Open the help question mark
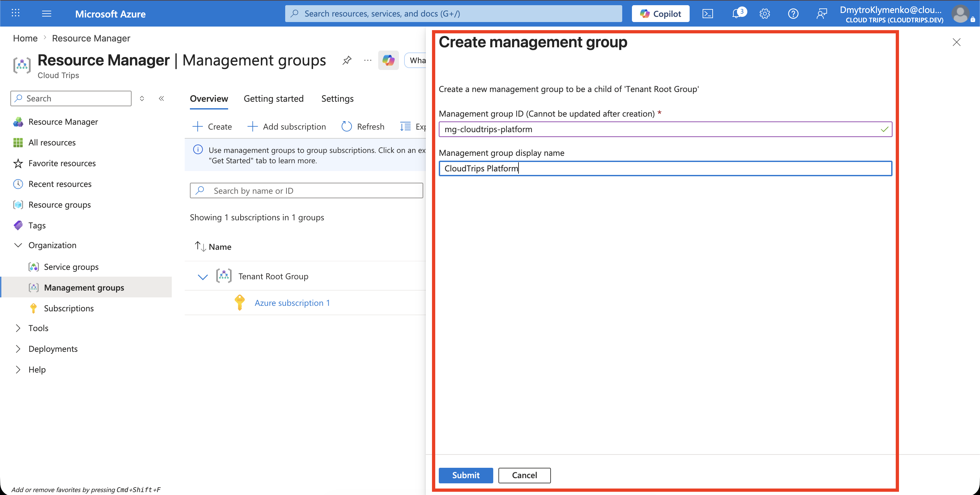The image size is (980, 495). [793, 14]
